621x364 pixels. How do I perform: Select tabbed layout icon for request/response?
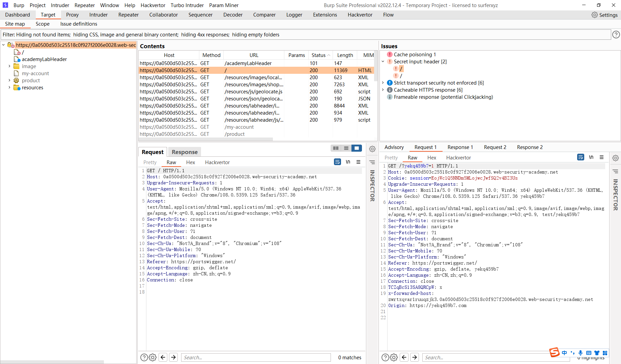point(357,148)
